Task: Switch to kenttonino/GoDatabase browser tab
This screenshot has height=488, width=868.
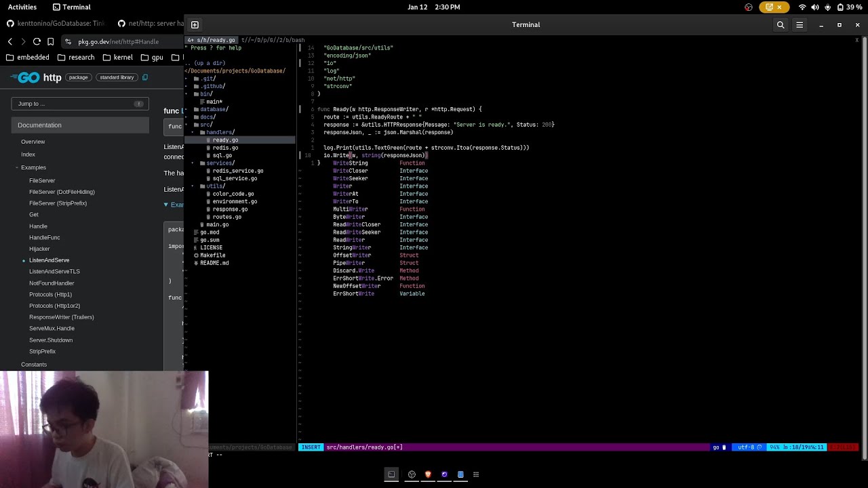Action: [56, 24]
